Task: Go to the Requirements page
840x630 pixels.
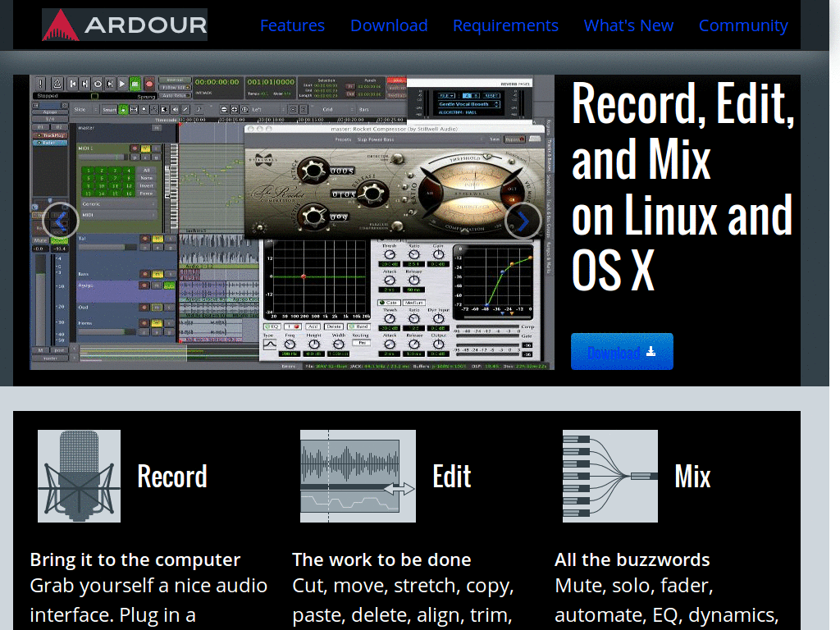Action: 505,25
